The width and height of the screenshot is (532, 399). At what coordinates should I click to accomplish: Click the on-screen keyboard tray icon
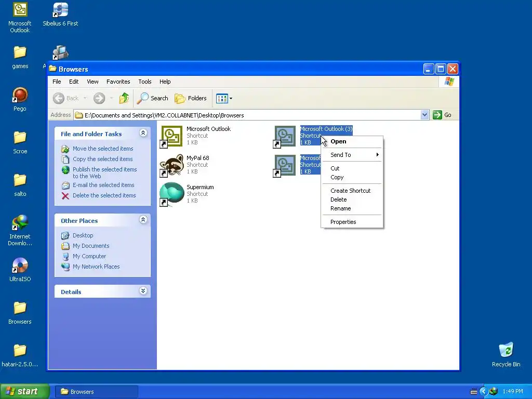coord(474,392)
